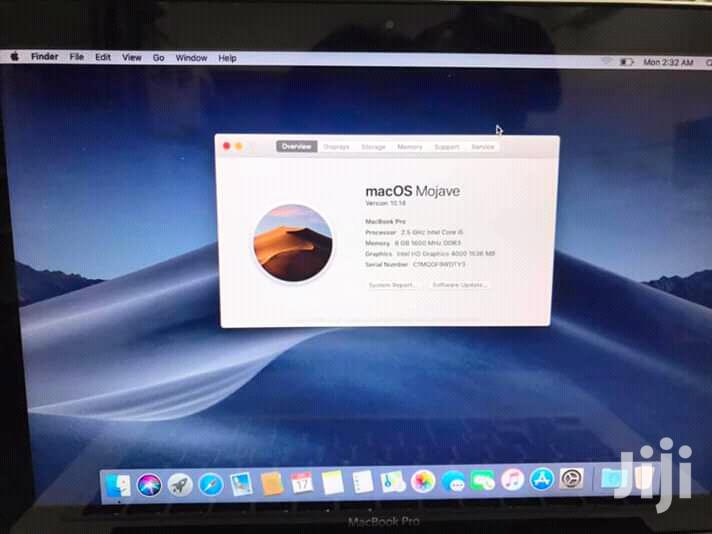The height and width of the screenshot is (534, 712).
Task: Open FaceTime green icon in Dock
Action: tap(483, 480)
